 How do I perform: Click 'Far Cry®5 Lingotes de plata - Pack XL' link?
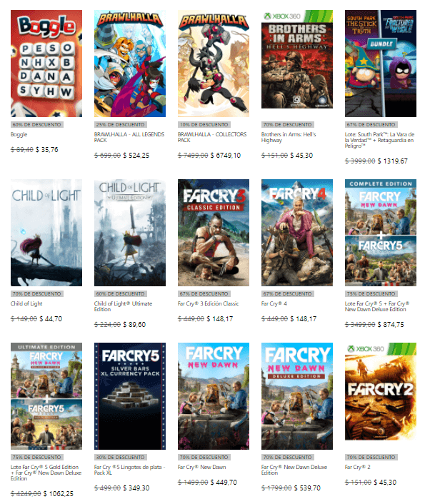coord(129,470)
